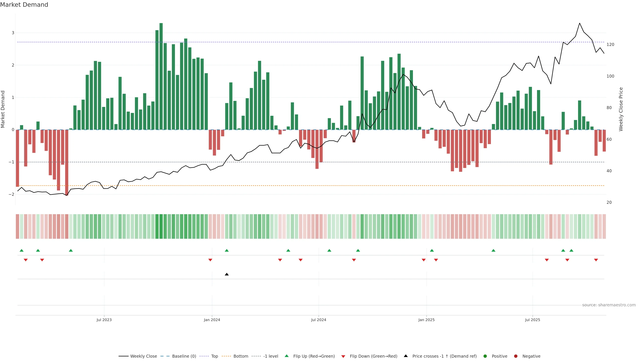This screenshot has height=362, width=644.
Task: Click the Flip Up green triangle legend icon
Action: (x=287, y=356)
